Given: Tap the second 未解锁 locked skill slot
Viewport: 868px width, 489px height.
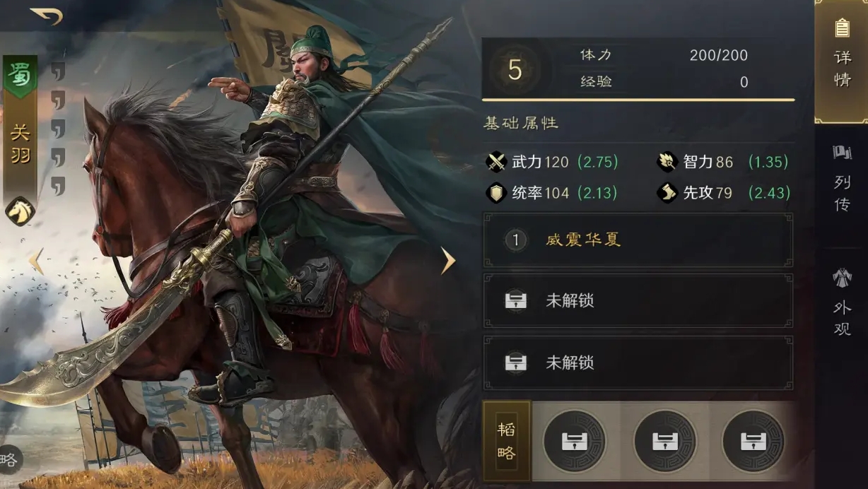Looking at the screenshot, I should click(x=638, y=363).
